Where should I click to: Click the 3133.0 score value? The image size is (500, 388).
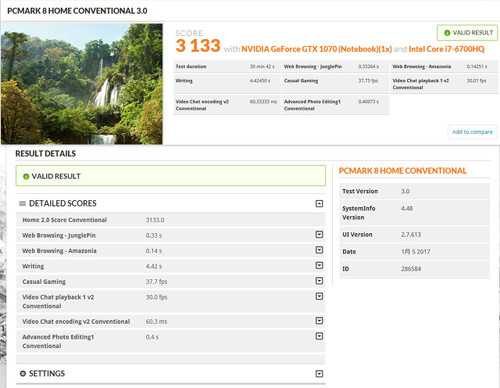click(155, 220)
